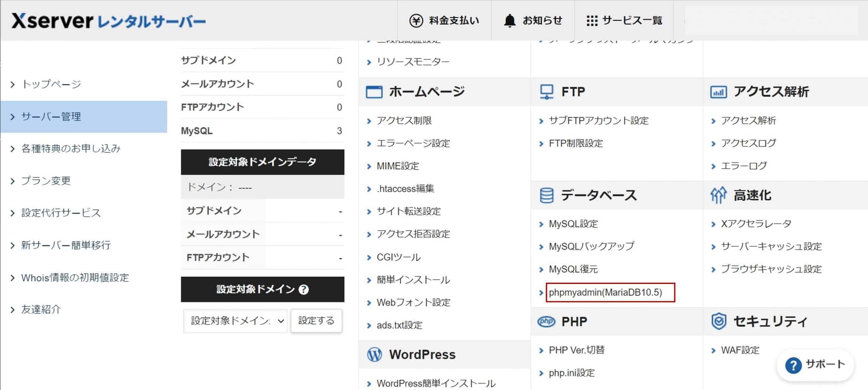Open 設定代行サービス in the sidebar

coord(61,213)
